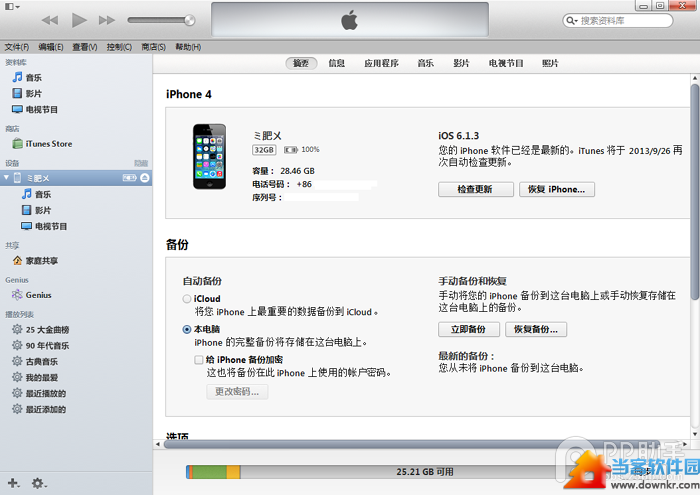Viewport: 700px width, 495px height.
Task: Open the search magnifier dropdown
Action: pyautogui.click(x=572, y=21)
